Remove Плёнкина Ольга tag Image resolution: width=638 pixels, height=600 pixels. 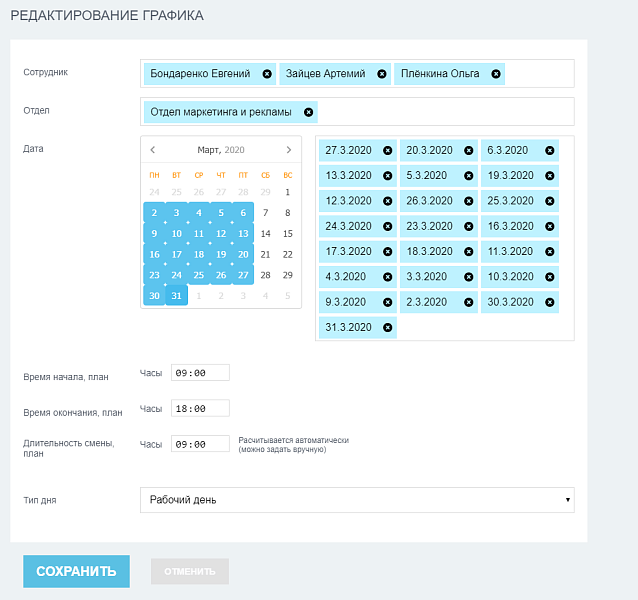496,74
